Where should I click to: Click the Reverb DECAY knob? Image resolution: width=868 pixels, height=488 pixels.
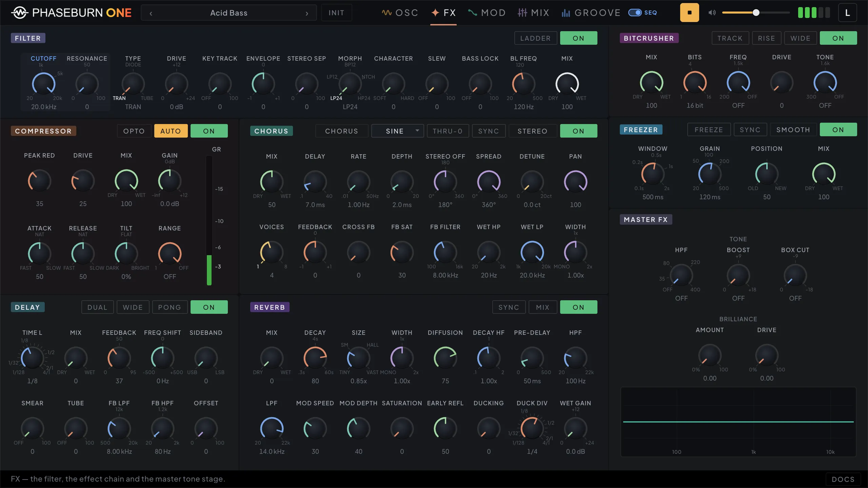pyautogui.click(x=315, y=358)
